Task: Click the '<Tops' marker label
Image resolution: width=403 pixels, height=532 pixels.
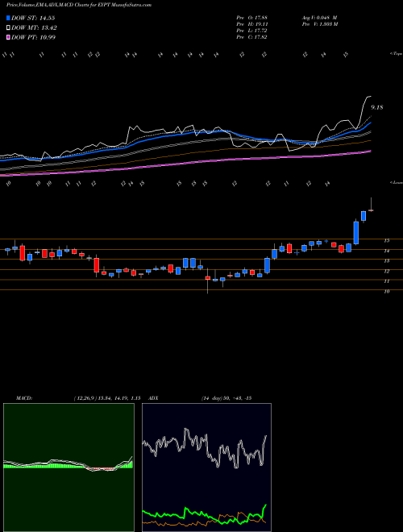Action: pos(396,54)
